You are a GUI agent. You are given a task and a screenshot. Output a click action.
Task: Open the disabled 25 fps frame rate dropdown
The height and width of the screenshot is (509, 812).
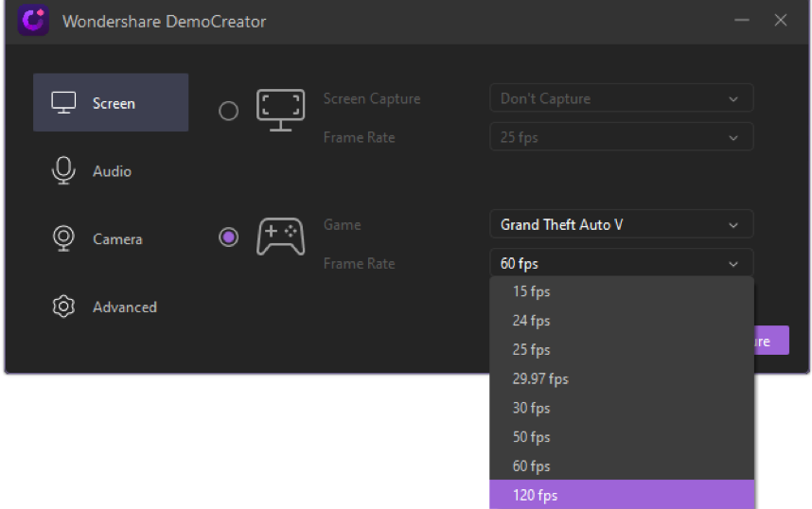click(622, 136)
